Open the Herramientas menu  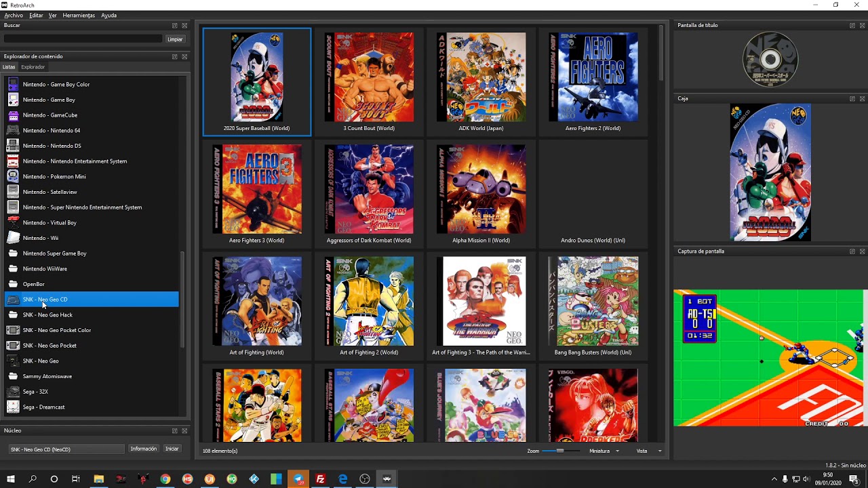[x=79, y=15]
